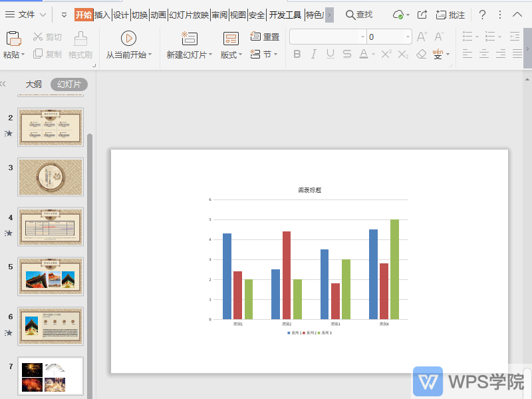
Task: Click the Paste clipboard icon
Action: (x=13, y=39)
